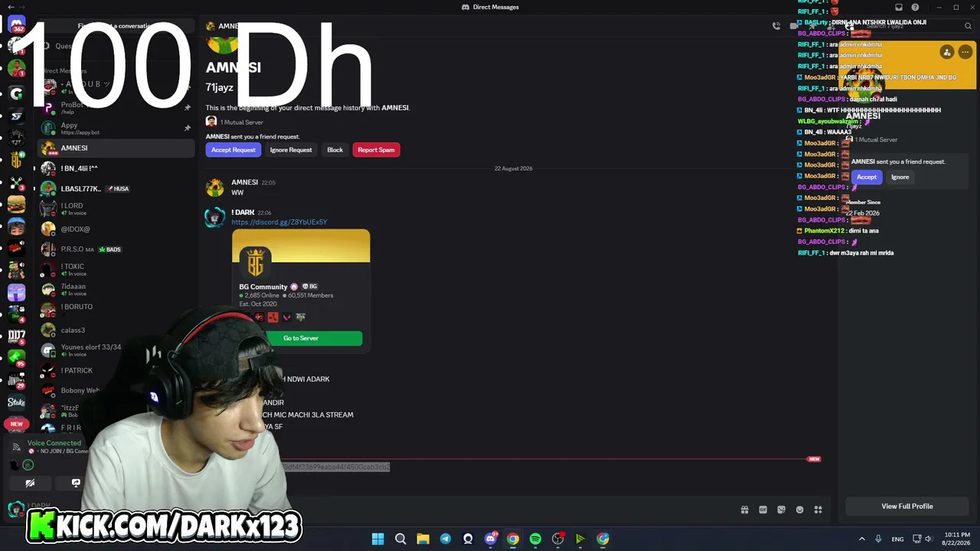Viewport: 980px width, 551px height.
Task: Open Discord home direct messages icon
Action: coord(16,24)
